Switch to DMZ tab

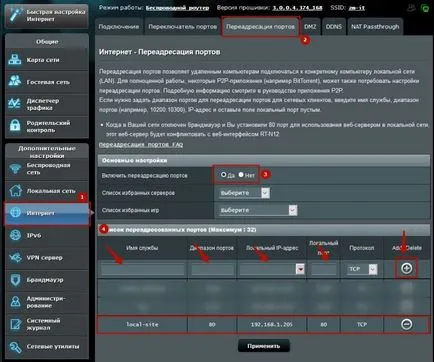point(310,27)
